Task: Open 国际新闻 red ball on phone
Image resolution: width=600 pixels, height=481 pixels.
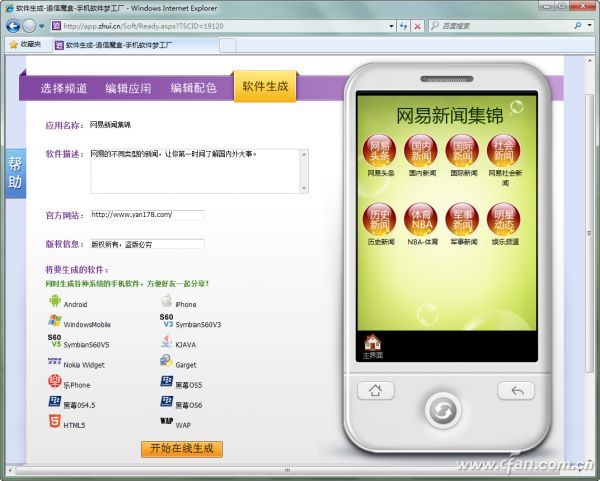Action: [462, 150]
